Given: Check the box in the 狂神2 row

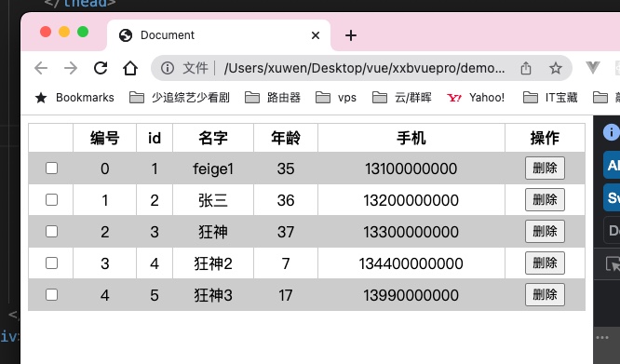Looking at the screenshot, I should click(51, 263).
